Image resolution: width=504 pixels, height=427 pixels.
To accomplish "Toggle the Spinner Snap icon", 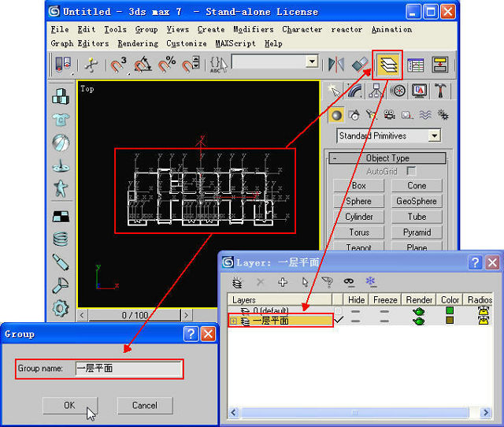I will pos(191,65).
